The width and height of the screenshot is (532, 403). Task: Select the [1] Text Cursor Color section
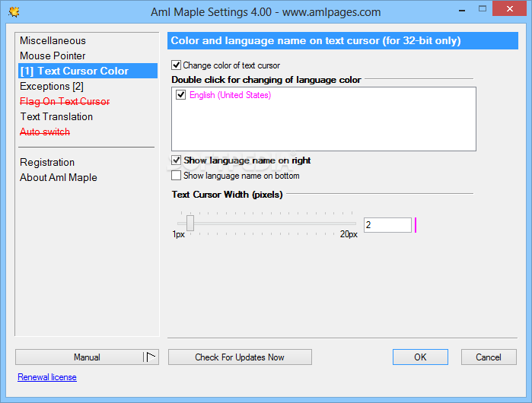(x=88, y=71)
